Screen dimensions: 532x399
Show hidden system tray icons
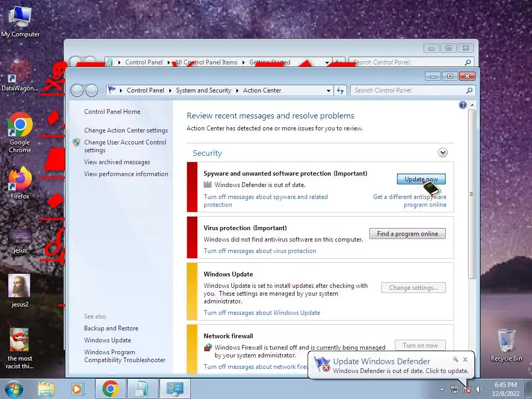click(x=442, y=389)
